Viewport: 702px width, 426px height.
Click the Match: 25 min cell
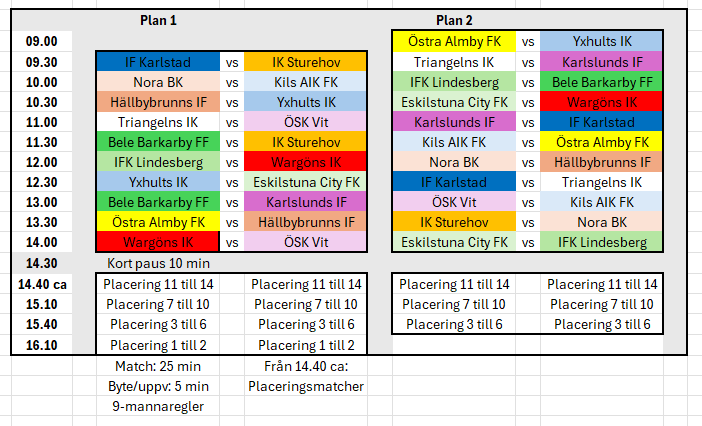pos(158,366)
